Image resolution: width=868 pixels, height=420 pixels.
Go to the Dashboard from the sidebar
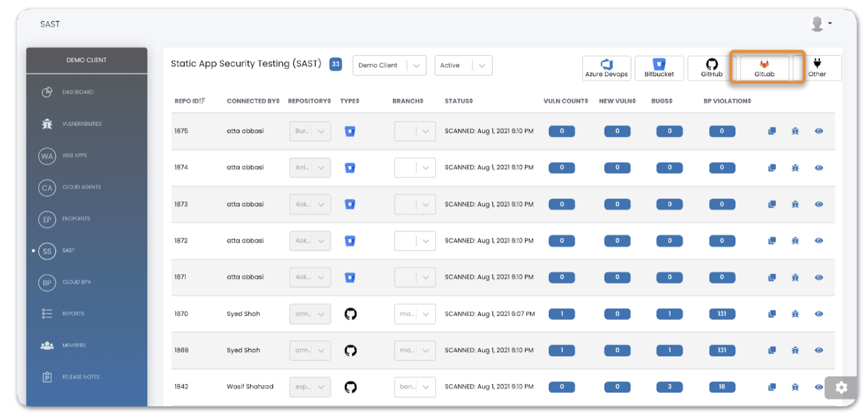tap(78, 92)
